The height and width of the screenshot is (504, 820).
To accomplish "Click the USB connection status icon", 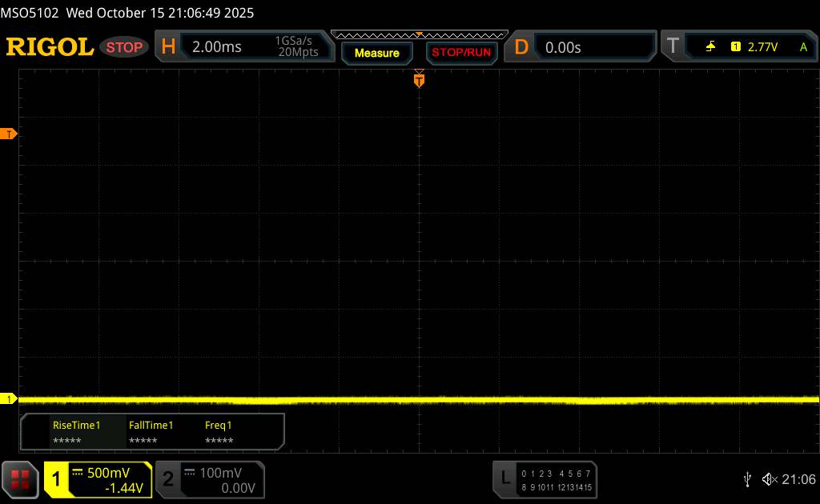I will point(747,478).
